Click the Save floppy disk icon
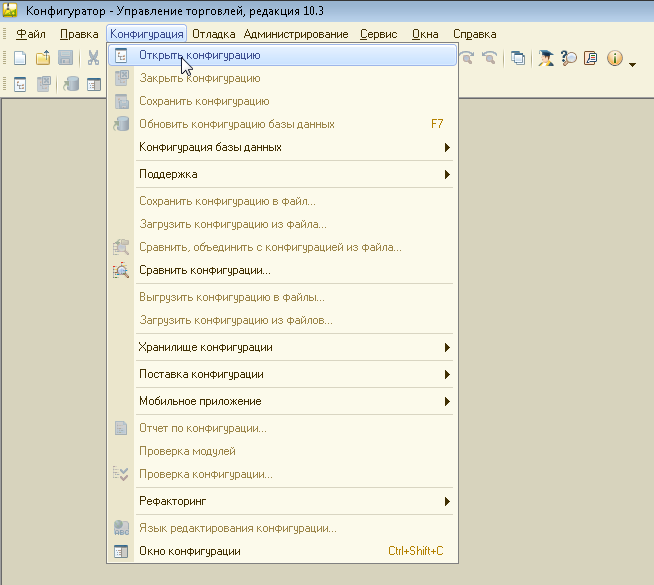Screen dimensions: 654x585 pyautogui.click(x=65, y=58)
